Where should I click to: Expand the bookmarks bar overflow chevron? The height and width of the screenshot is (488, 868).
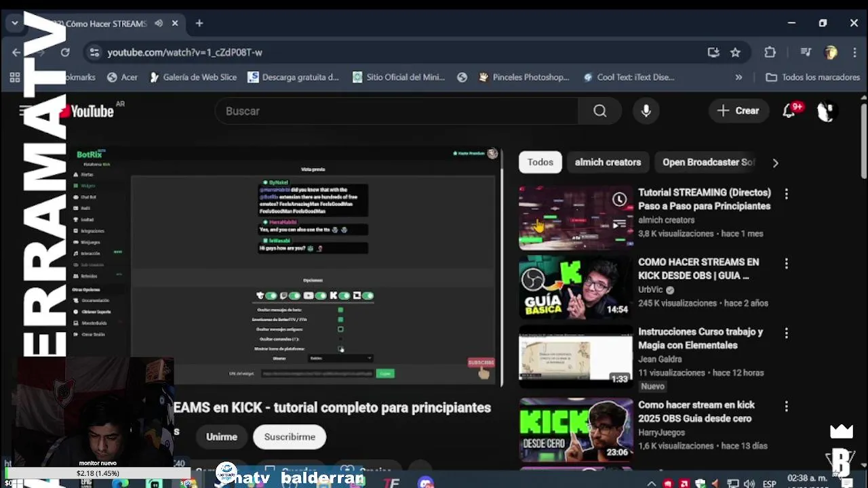(x=738, y=77)
